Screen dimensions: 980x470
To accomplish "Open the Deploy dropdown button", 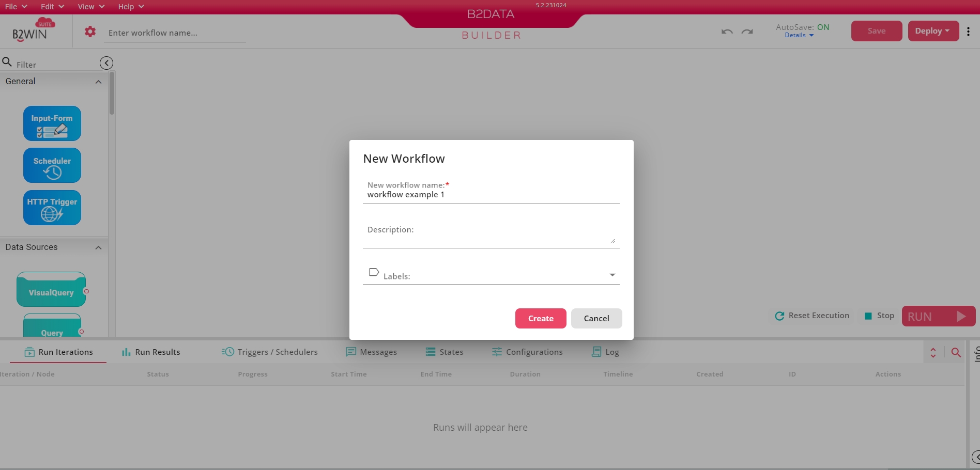I will click(x=933, y=31).
